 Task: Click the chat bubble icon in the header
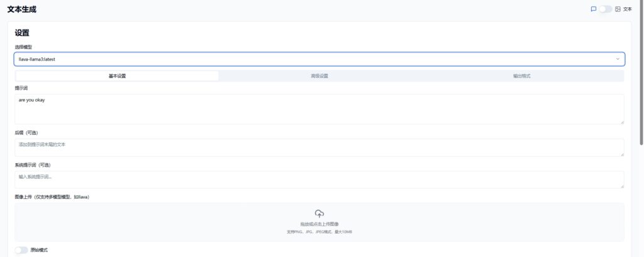(x=594, y=9)
